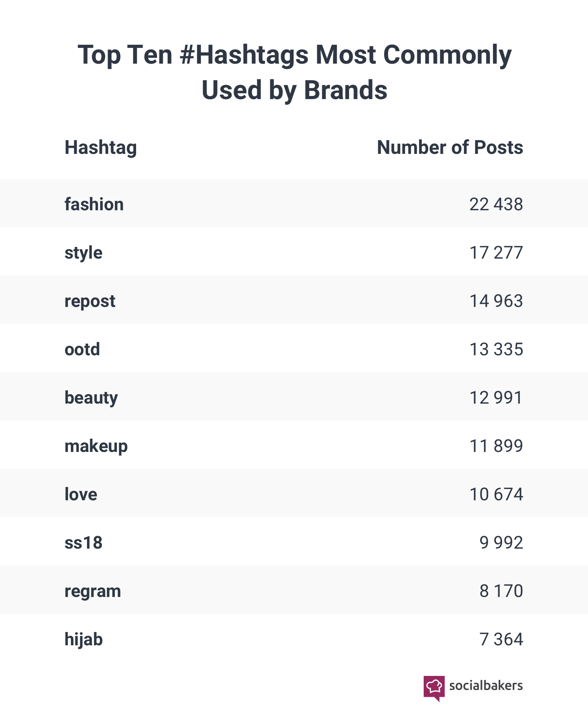Image resolution: width=588 pixels, height=717 pixels.
Task: Click the beauty hashtag label
Action: point(91,398)
